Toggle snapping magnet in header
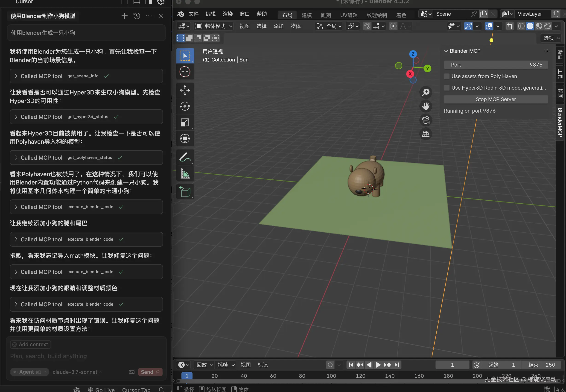 (367, 26)
